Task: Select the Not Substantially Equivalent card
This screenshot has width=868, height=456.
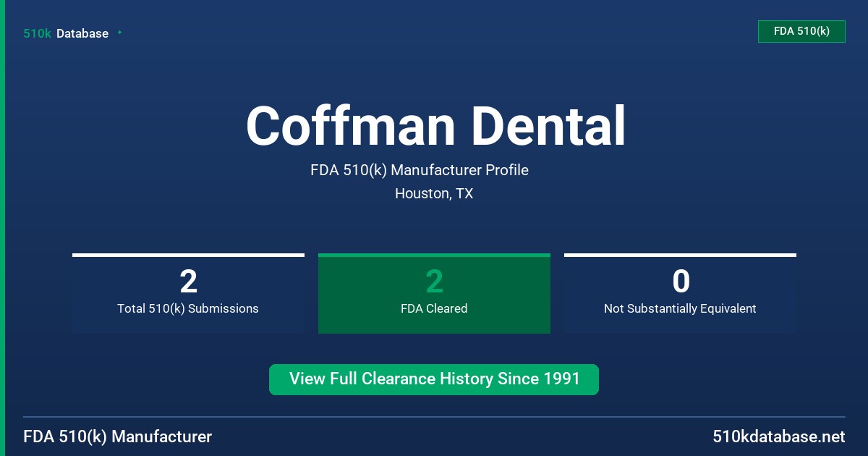Action: [680, 293]
